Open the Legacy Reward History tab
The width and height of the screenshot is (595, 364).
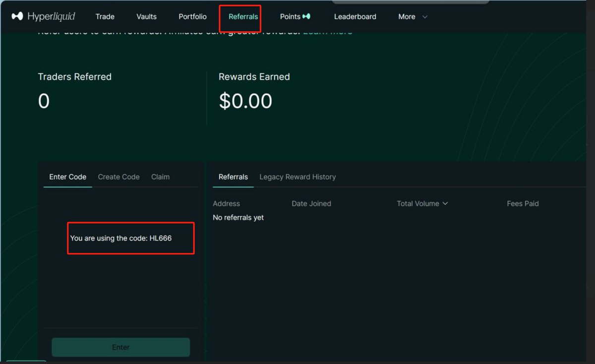click(297, 177)
